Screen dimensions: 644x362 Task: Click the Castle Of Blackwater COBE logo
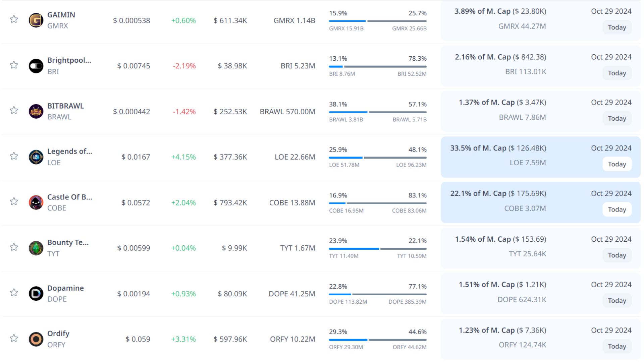coord(36,202)
